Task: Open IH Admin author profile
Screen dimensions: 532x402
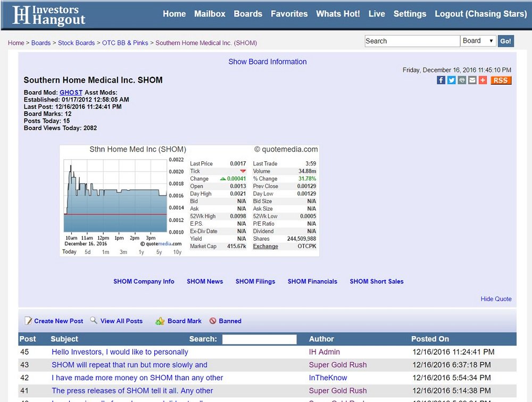Action: (x=325, y=352)
